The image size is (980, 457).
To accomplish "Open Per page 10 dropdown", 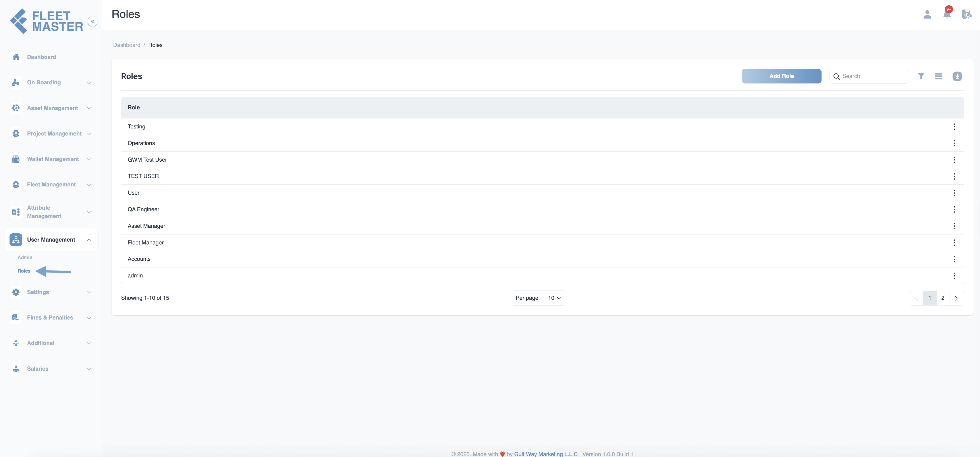I will point(555,298).
